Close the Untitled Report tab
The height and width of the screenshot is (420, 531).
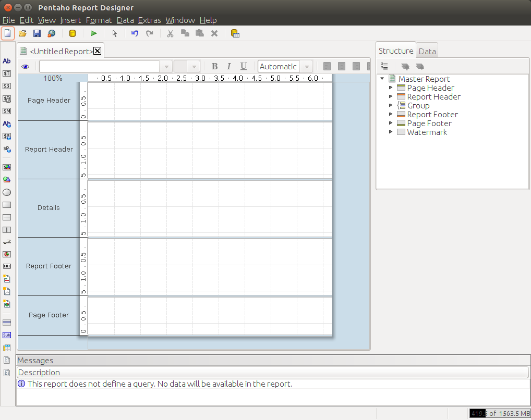point(97,51)
